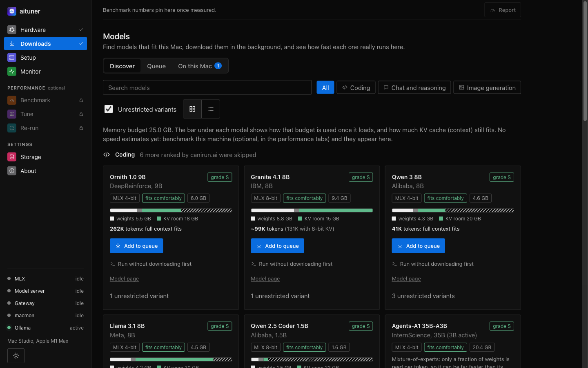Select the All filter chip

[325, 88]
